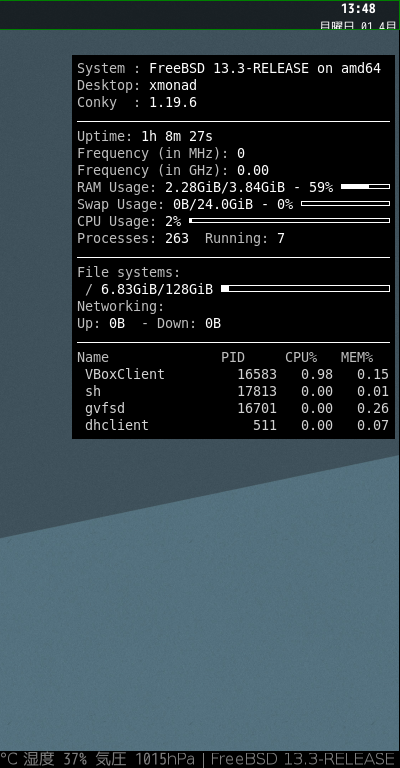The height and width of the screenshot is (768, 400).
Task: Click the Frequency (in MHz) line
Action: (161, 154)
